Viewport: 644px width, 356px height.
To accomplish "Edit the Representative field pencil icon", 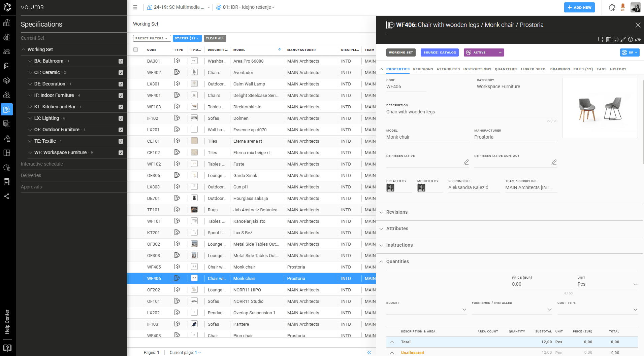I will pos(466,162).
